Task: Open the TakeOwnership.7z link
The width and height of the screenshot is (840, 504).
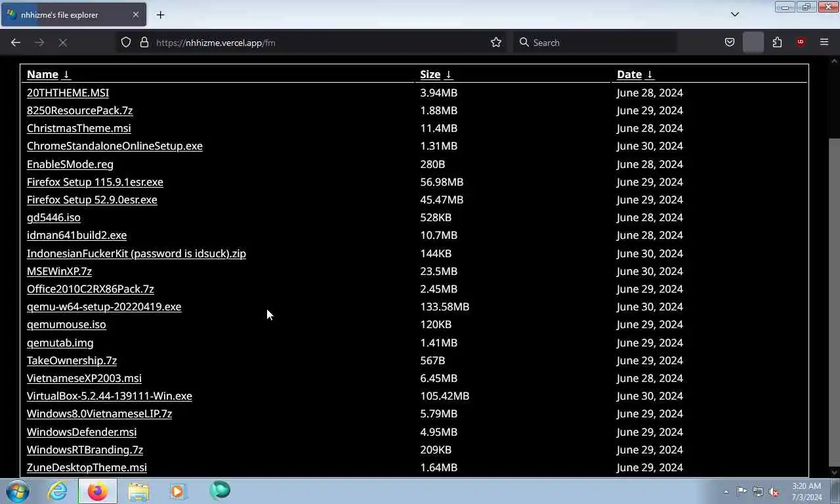Action: (x=72, y=360)
